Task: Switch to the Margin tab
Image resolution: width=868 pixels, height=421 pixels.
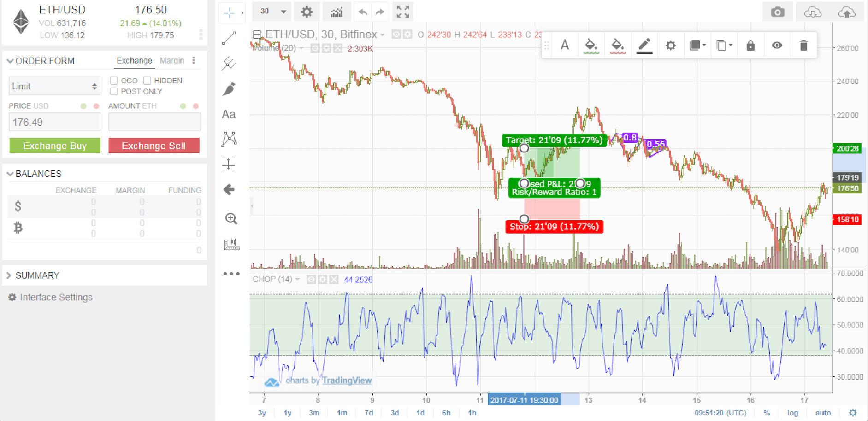Action: click(172, 60)
